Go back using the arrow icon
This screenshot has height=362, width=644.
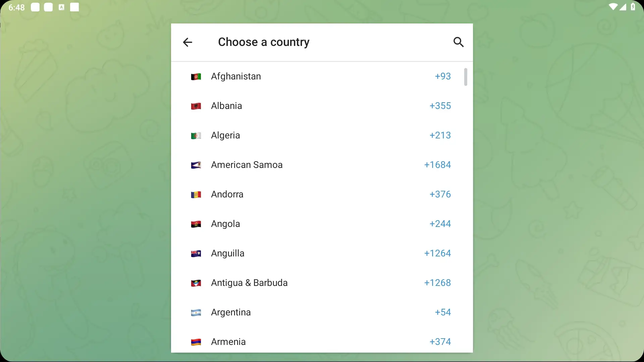187,42
